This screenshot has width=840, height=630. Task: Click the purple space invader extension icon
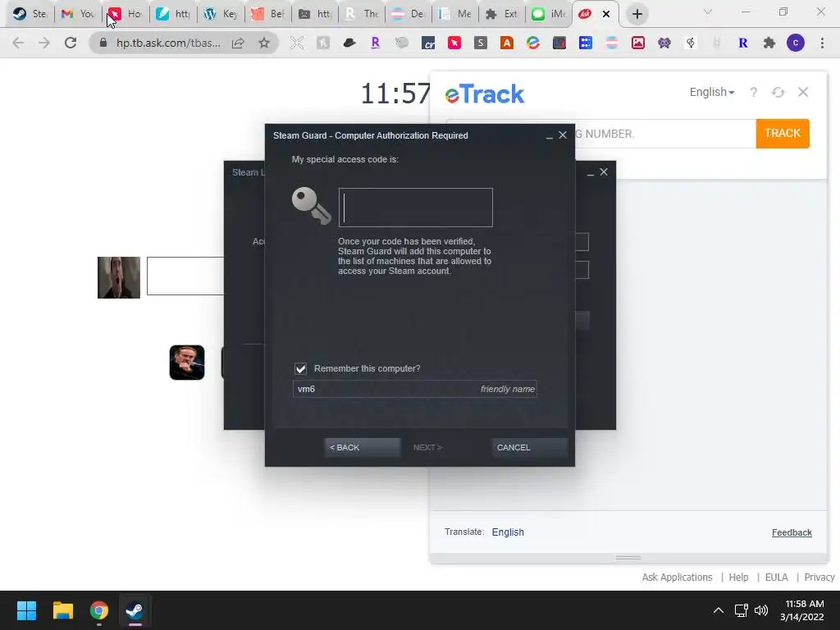coord(664,43)
